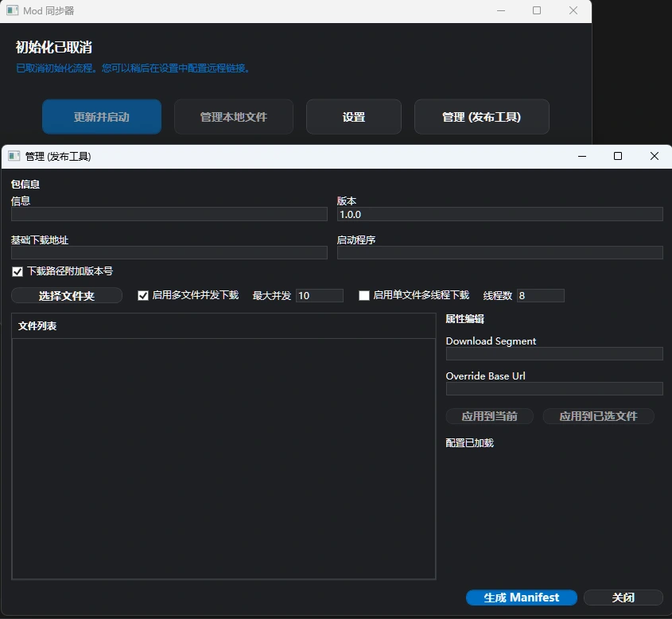Click the 更新并启动 button
The image size is (672, 619).
tap(102, 117)
